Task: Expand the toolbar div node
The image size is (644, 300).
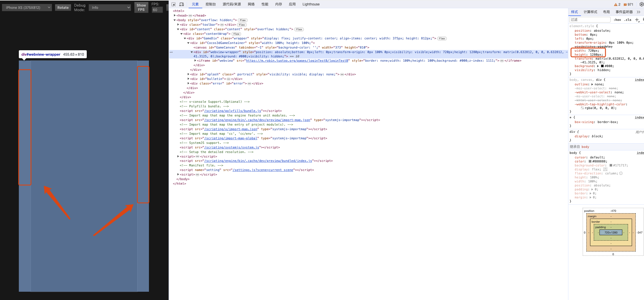Action: [178, 25]
